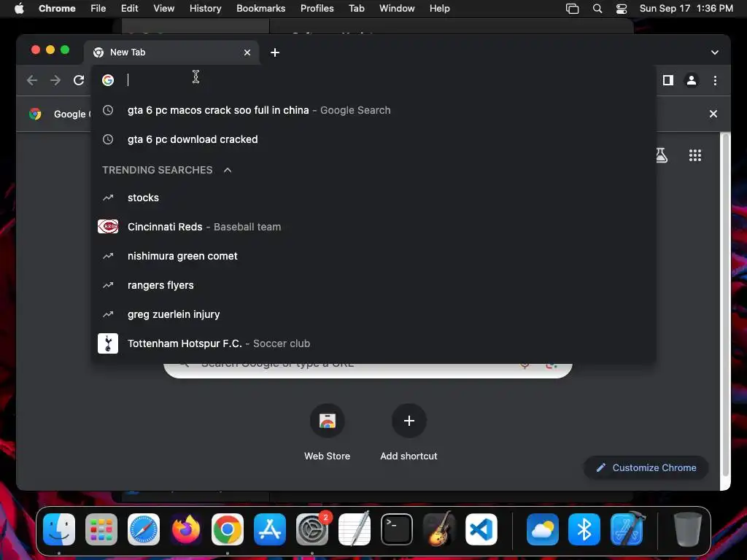Open the profile avatar icon

[692, 80]
